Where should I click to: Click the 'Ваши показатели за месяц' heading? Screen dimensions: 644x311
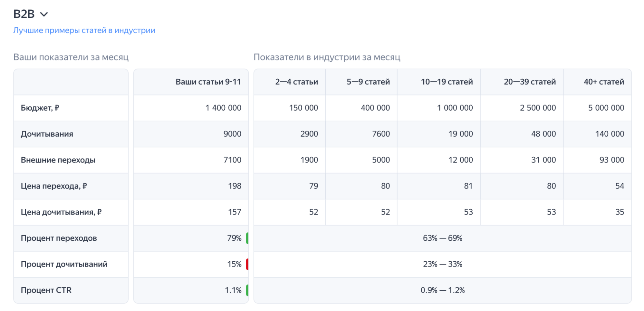point(71,57)
